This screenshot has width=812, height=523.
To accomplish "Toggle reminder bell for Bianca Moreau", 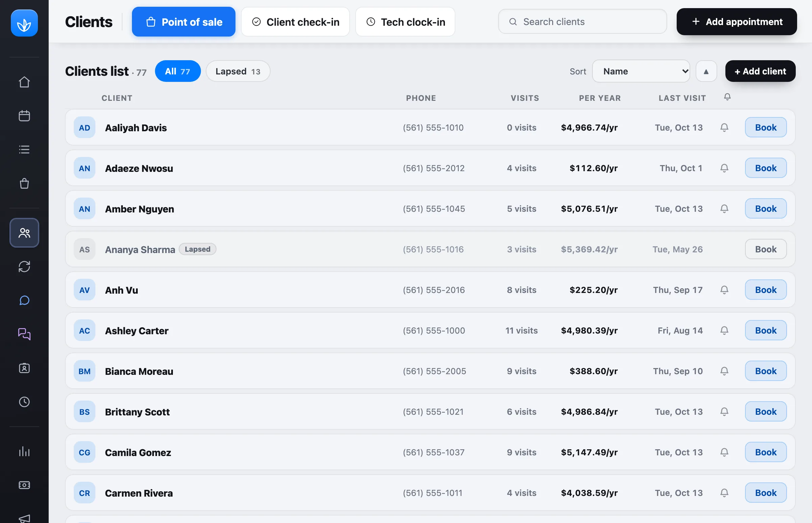I will click(724, 371).
